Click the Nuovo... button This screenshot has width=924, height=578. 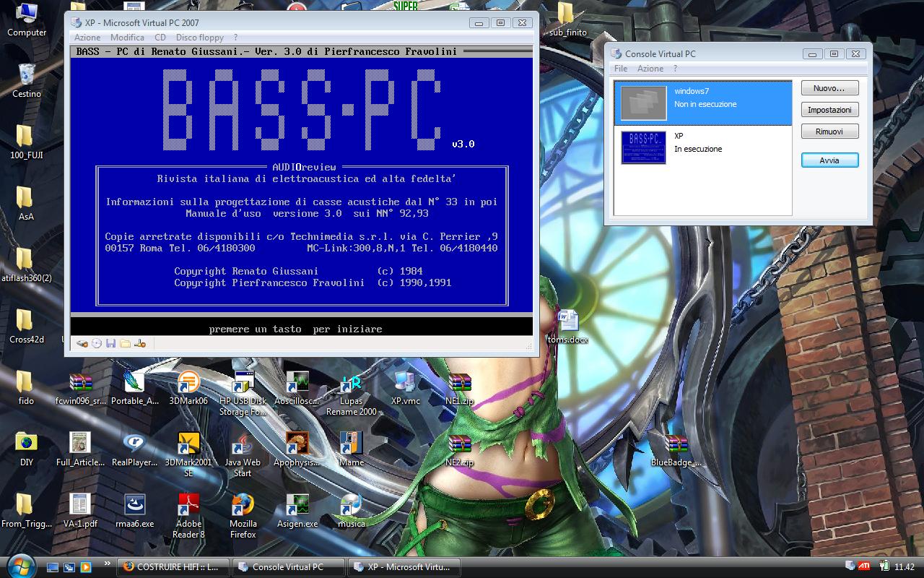pos(829,88)
